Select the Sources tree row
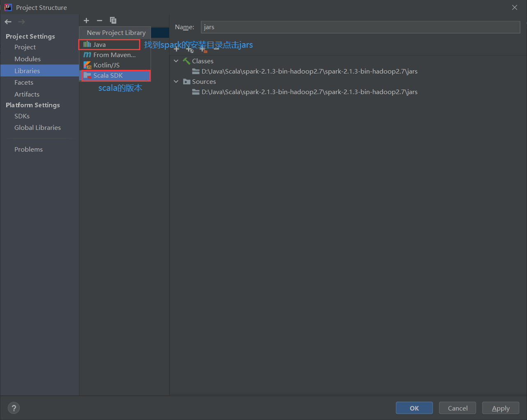The width and height of the screenshot is (527, 420). click(348, 81)
